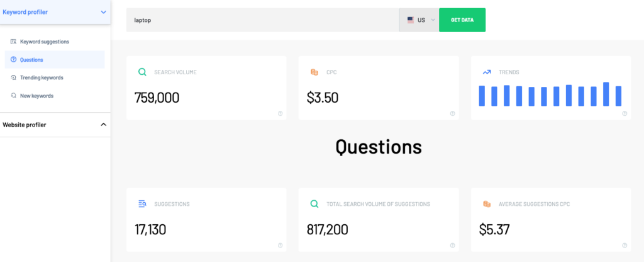Go to Trending keywords
644x262 pixels.
click(42, 77)
